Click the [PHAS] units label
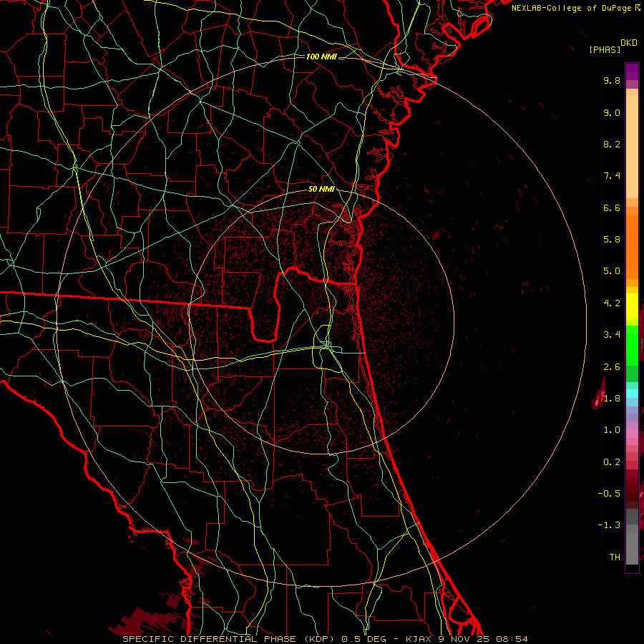The width and height of the screenshot is (644, 644). pos(604,49)
